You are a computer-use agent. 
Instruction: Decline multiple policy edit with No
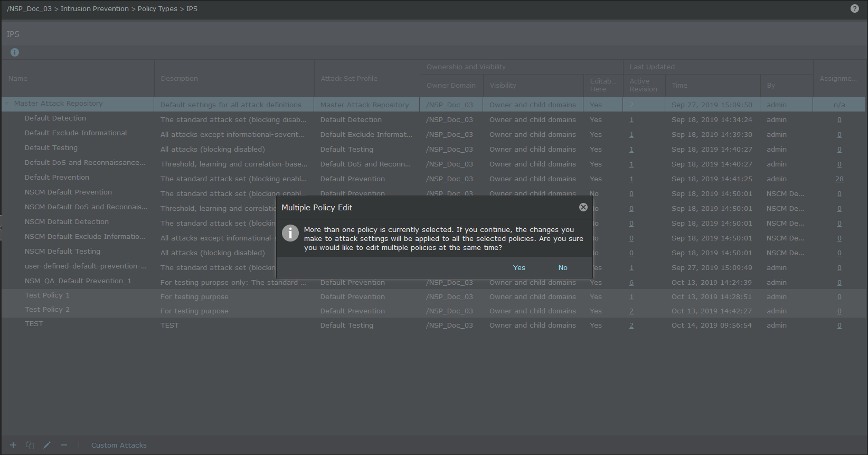pos(563,268)
